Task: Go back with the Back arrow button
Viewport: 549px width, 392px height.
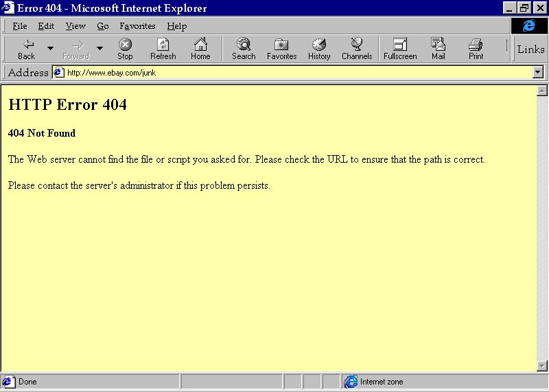Action: pos(27,49)
